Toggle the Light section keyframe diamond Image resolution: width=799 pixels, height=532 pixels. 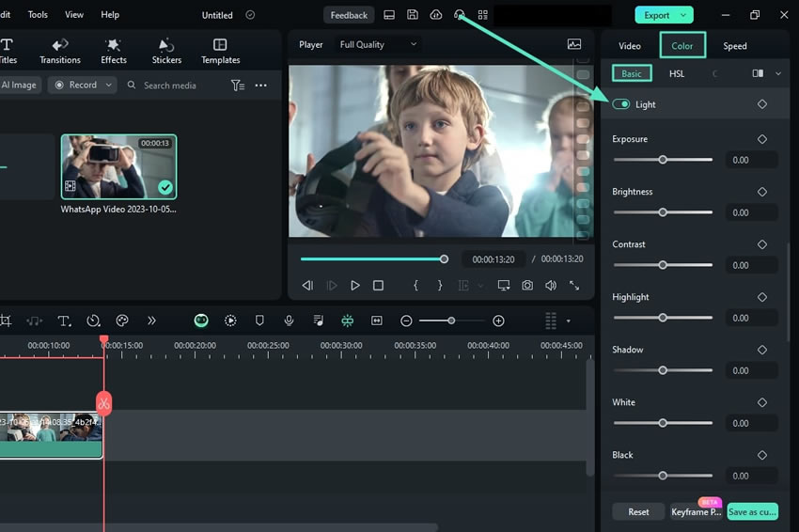point(762,104)
